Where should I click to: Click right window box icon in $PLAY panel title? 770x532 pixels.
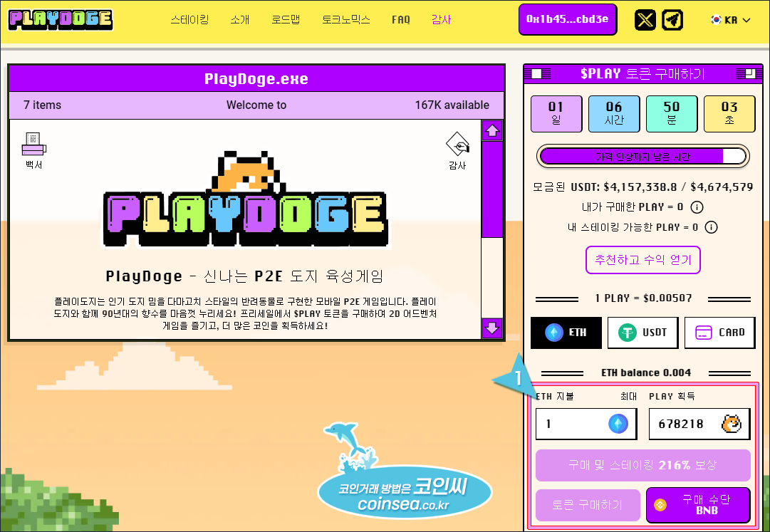(749, 74)
